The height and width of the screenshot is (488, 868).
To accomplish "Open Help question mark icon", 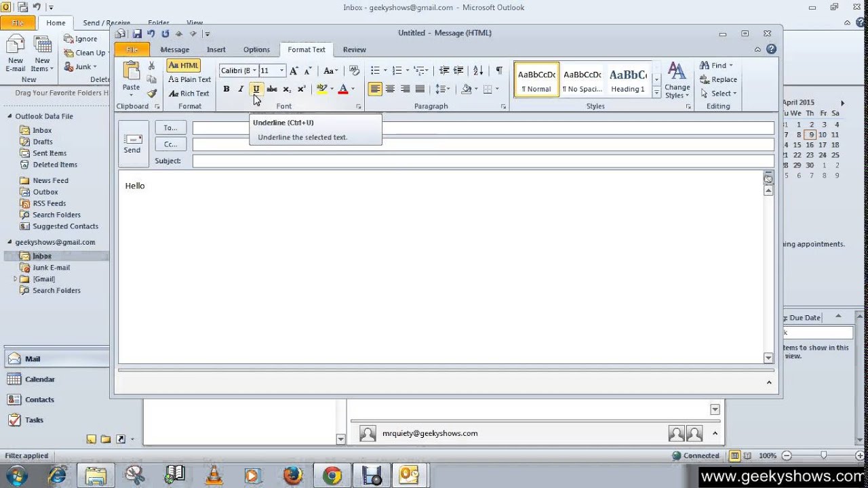I will (771, 49).
